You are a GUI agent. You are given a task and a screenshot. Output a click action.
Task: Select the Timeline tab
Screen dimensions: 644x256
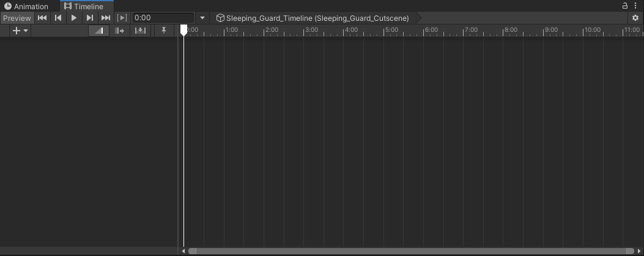pyautogui.click(x=87, y=6)
